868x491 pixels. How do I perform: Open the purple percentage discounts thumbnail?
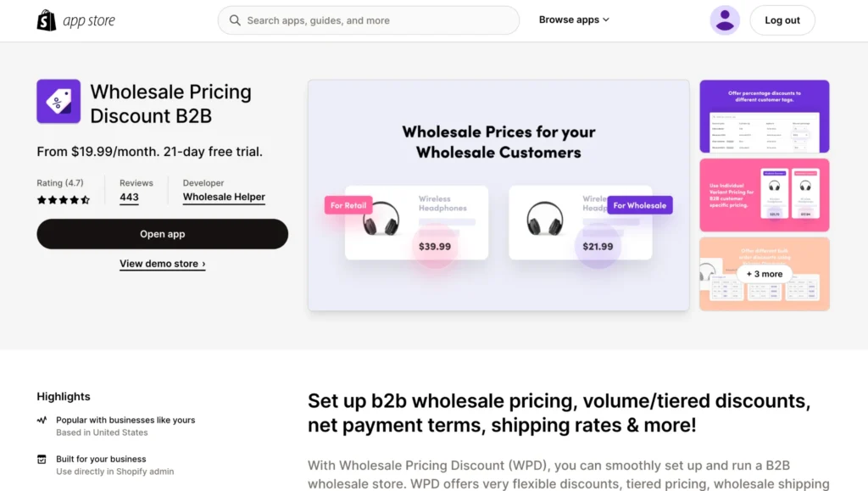[764, 116]
